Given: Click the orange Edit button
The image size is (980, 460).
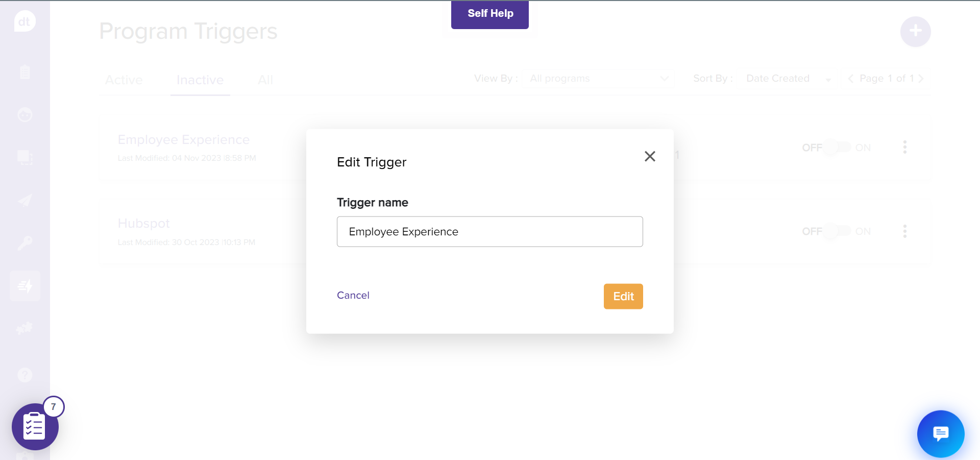Looking at the screenshot, I should pos(623,296).
